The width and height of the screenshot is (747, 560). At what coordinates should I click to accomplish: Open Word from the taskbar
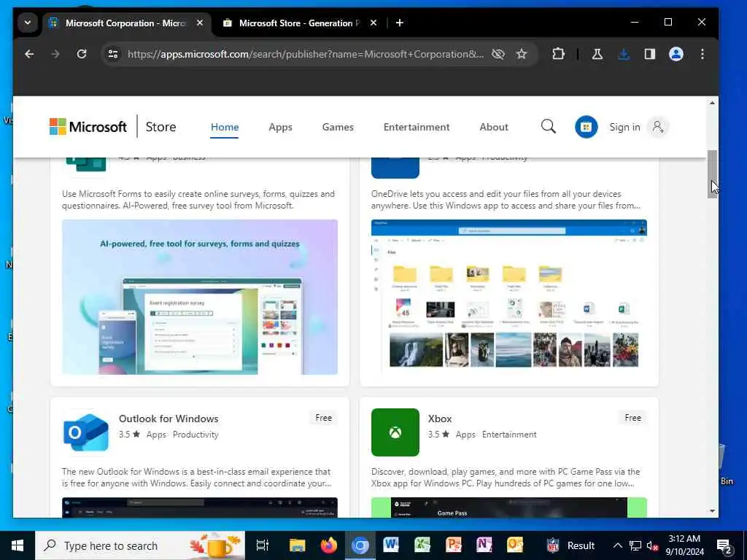pos(391,545)
